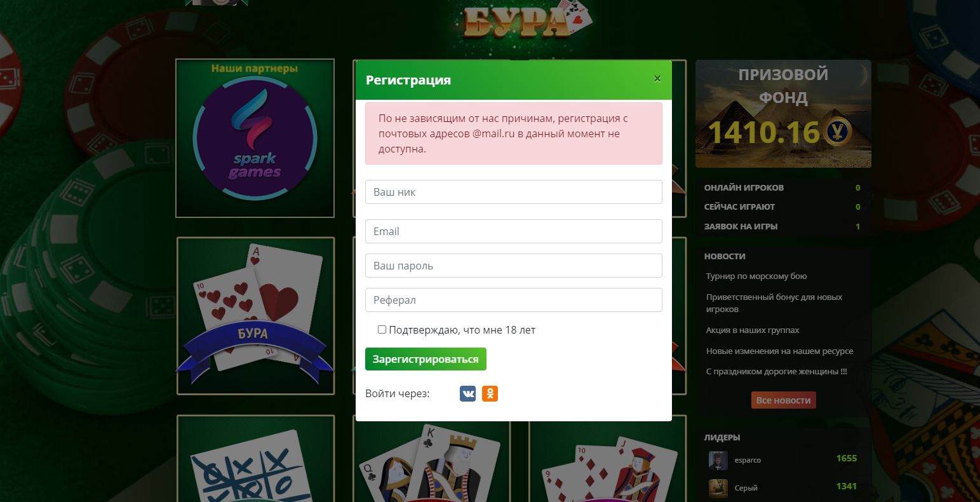Open the Бура card game tile
Screen dimensions: 980x502
click(x=255, y=316)
